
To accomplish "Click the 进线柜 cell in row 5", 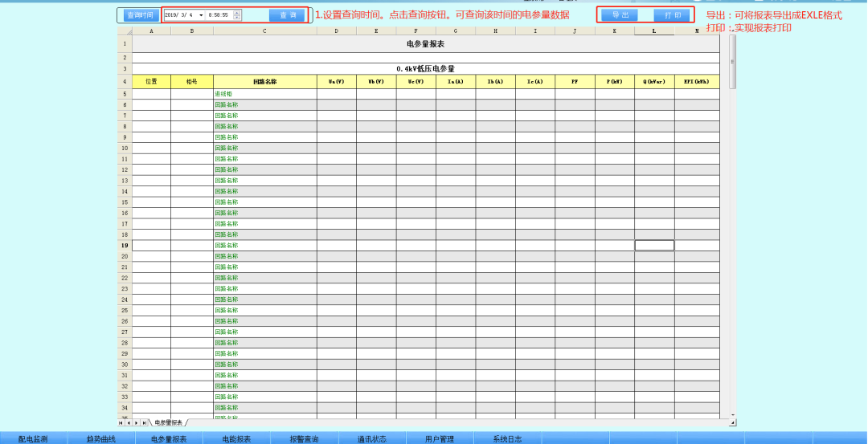I will 264,94.
